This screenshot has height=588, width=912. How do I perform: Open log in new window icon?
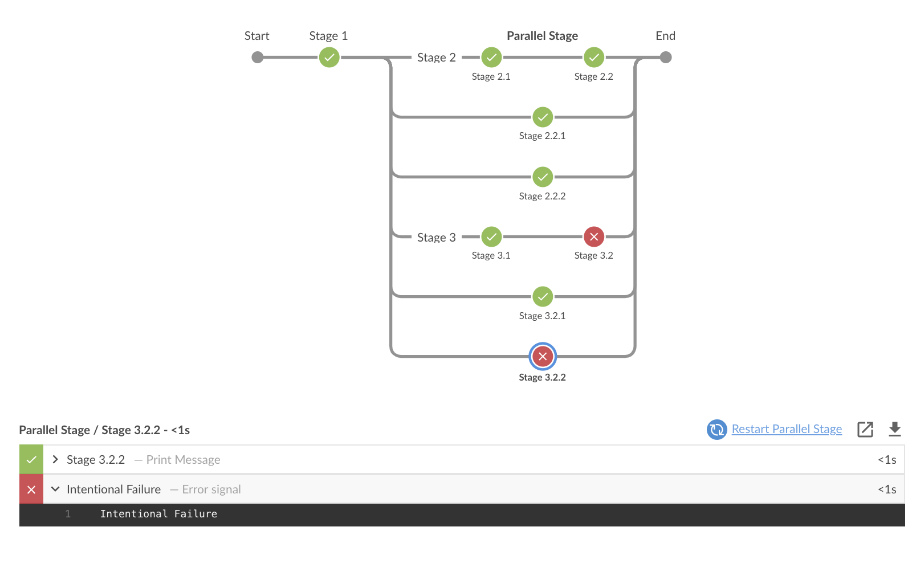click(x=865, y=430)
